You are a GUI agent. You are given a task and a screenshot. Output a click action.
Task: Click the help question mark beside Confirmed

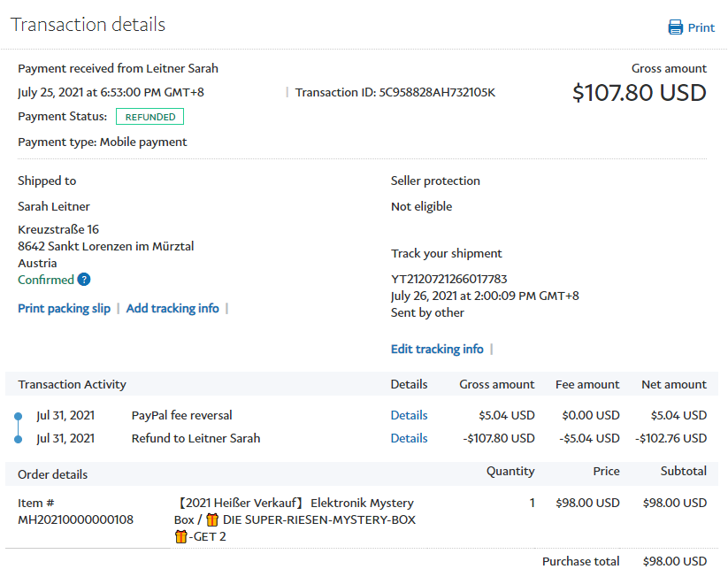[x=84, y=280]
